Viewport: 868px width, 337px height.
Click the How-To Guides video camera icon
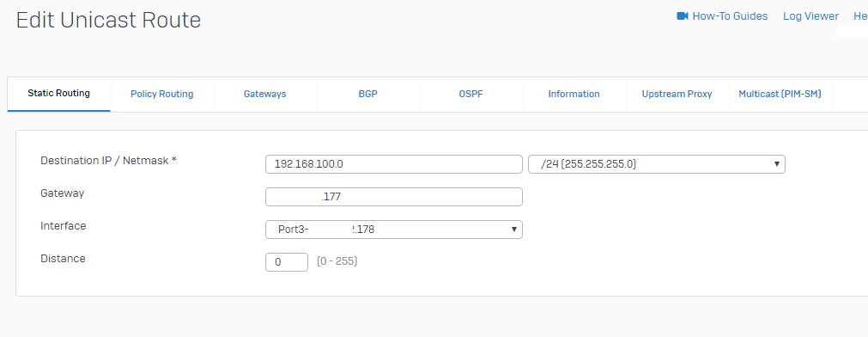682,16
